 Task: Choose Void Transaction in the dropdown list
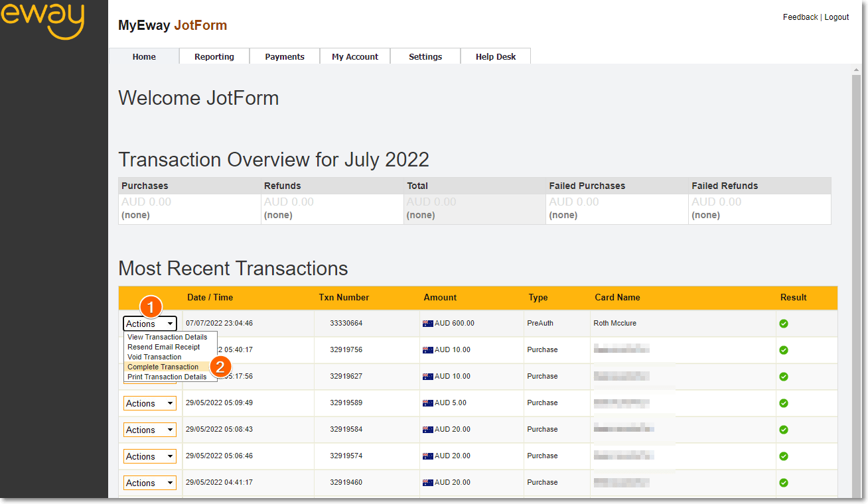pos(155,357)
